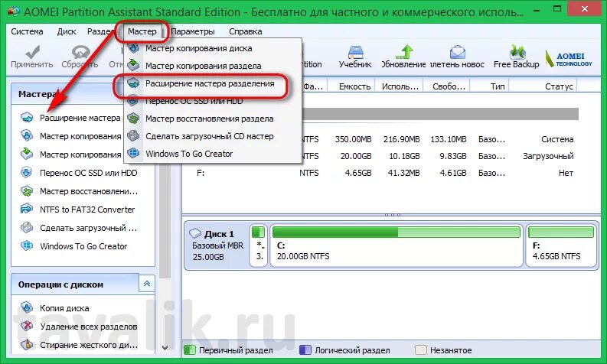
Task: Click the Сбросить toolbar icon
Action: pyautogui.click(x=80, y=52)
